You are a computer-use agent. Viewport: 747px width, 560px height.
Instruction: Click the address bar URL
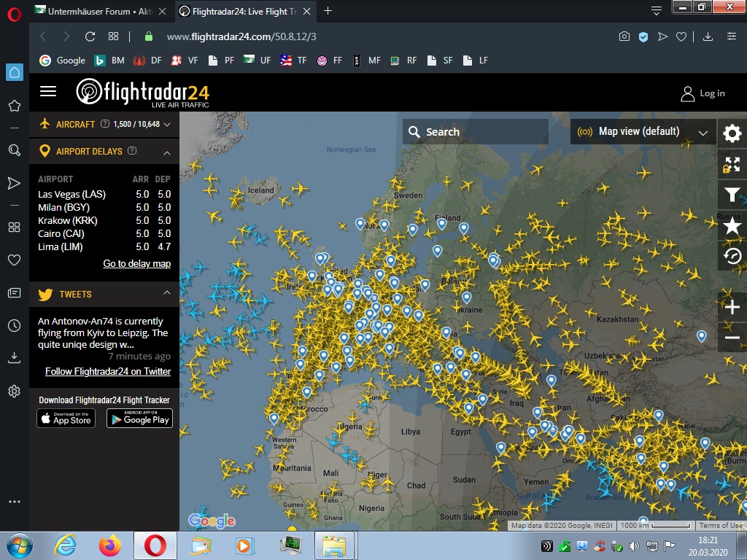tap(241, 36)
